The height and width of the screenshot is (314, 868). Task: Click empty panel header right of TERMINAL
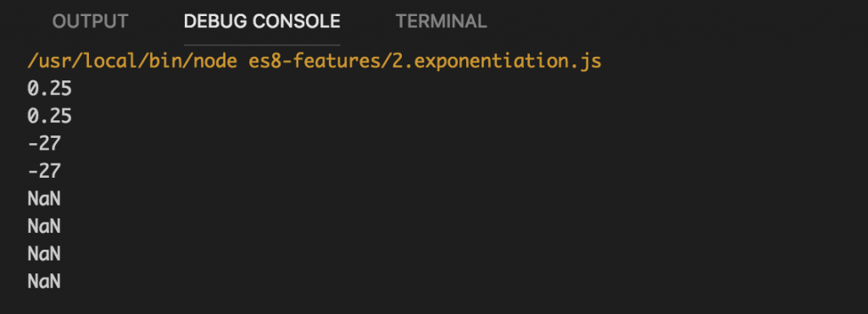click(676, 21)
